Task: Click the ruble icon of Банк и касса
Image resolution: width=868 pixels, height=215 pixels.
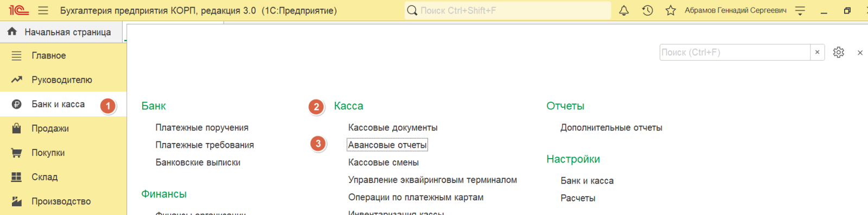Action: (17, 104)
